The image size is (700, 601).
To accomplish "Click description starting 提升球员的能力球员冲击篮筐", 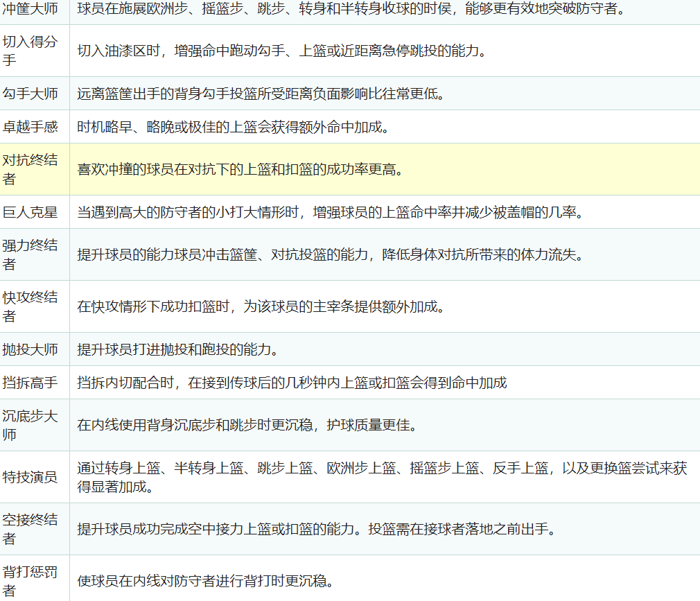I will [331, 254].
